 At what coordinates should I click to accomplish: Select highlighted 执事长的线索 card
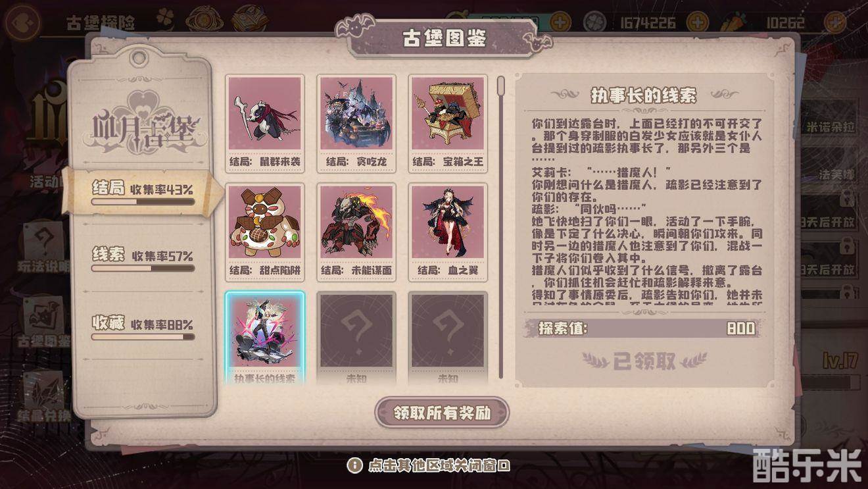(x=265, y=338)
